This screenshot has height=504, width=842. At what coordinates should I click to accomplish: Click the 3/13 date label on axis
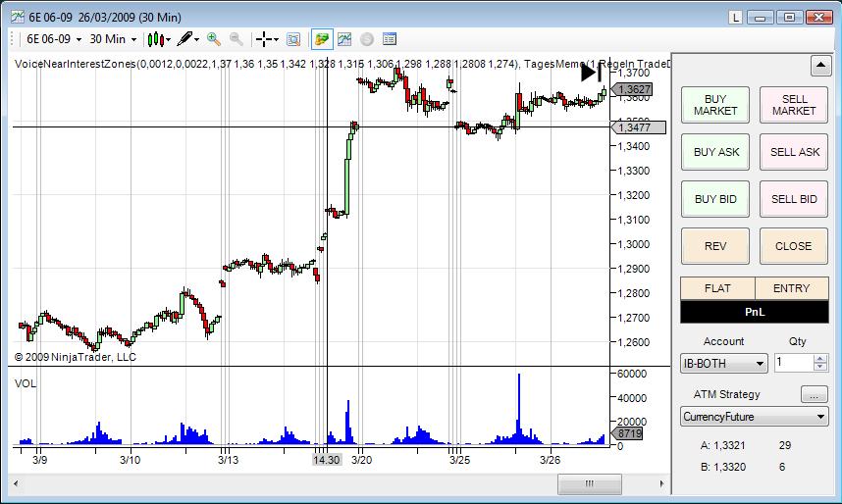[229, 460]
